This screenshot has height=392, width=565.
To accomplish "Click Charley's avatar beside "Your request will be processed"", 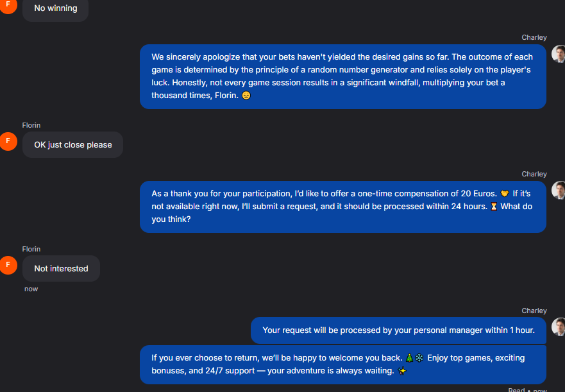I will click(558, 327).
